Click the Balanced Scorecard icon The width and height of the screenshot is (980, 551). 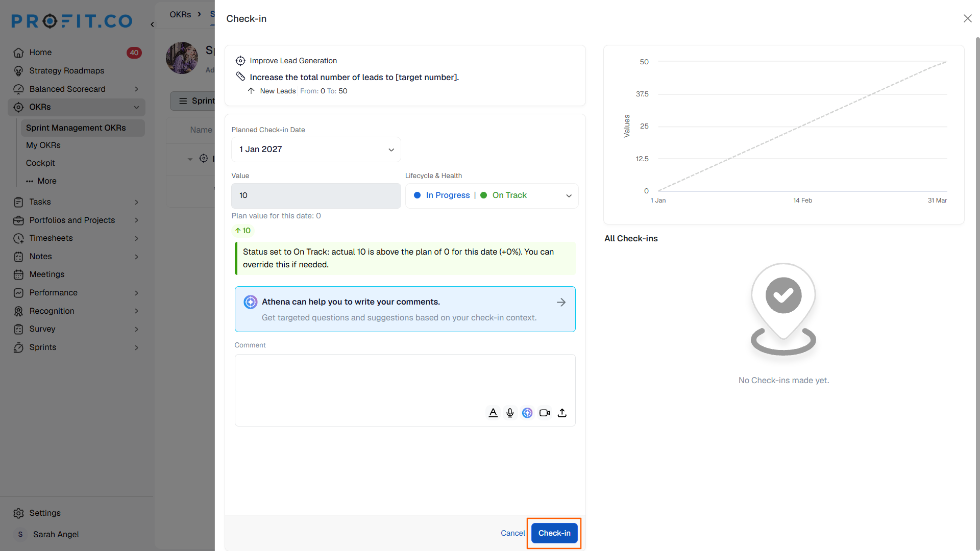click(19, 89)
